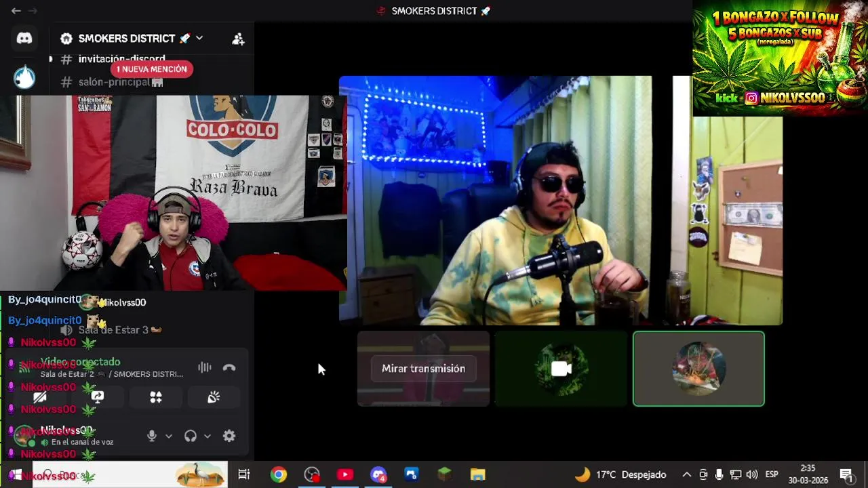Go back with the left arrow
The image size is (868, 488).
[x=16, y=11]
